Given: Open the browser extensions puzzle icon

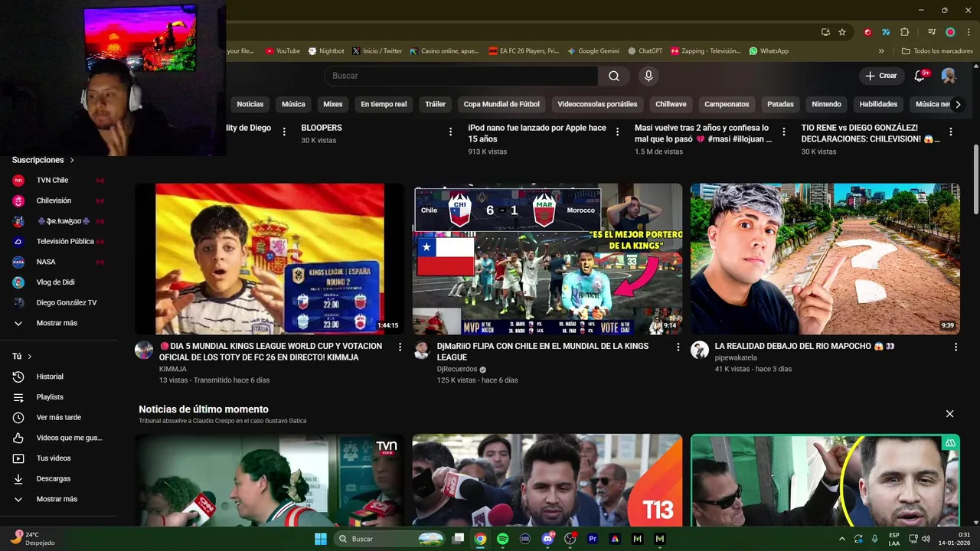Looking at the screenshot, I should click(x=905, y=32).
